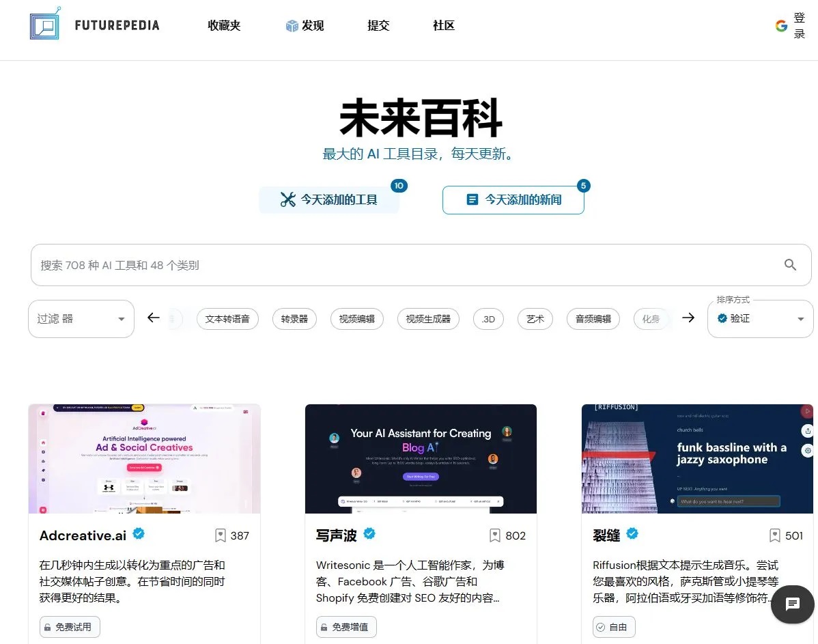Click verified badge next to 裂缝
818x644 pixels.
632,533
